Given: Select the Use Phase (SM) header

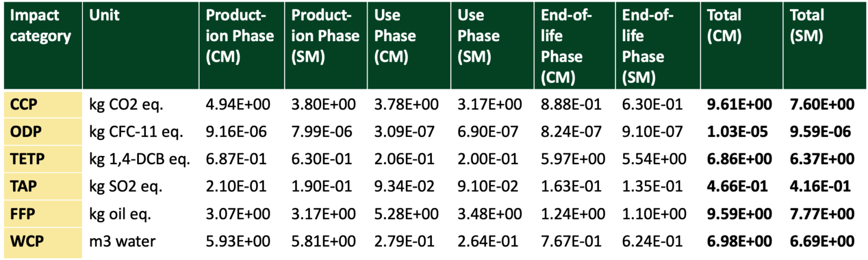Looking at the screenshot, I should click(478, 36).
